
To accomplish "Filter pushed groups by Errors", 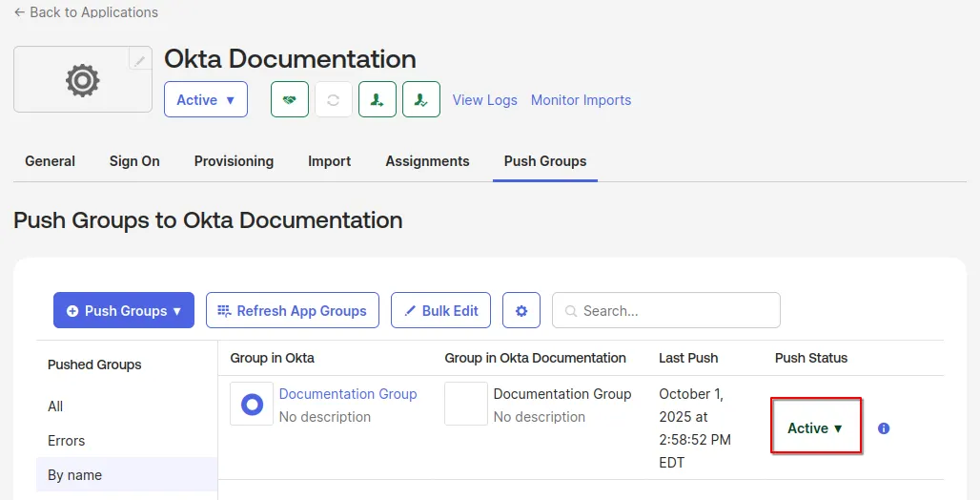I will (x=127, y=441).
